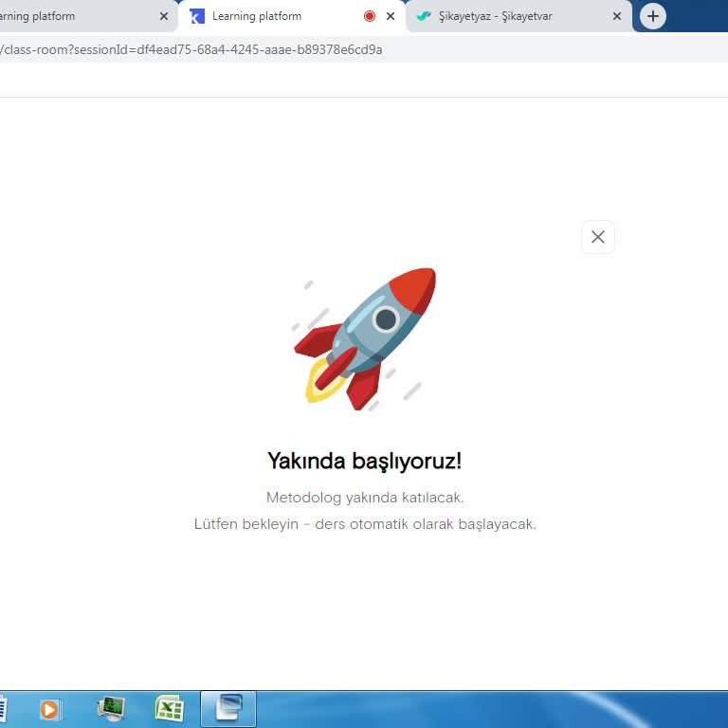
Task: Click the Learning platform tab favicon
Action: (x=197, y=16)
